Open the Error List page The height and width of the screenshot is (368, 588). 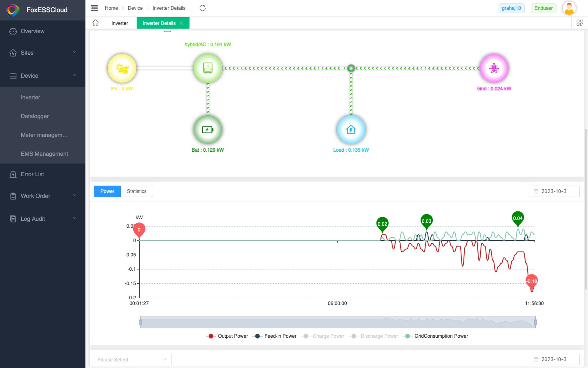point(32,174)
